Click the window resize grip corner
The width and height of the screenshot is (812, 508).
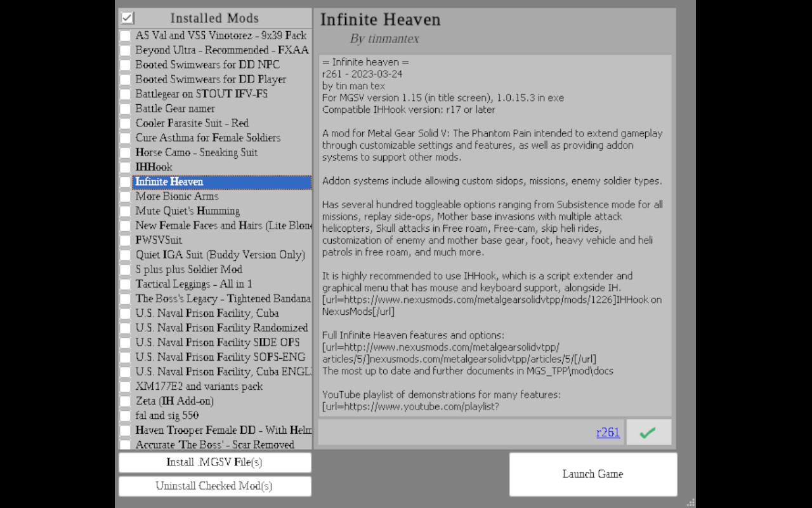pos(691,503)
